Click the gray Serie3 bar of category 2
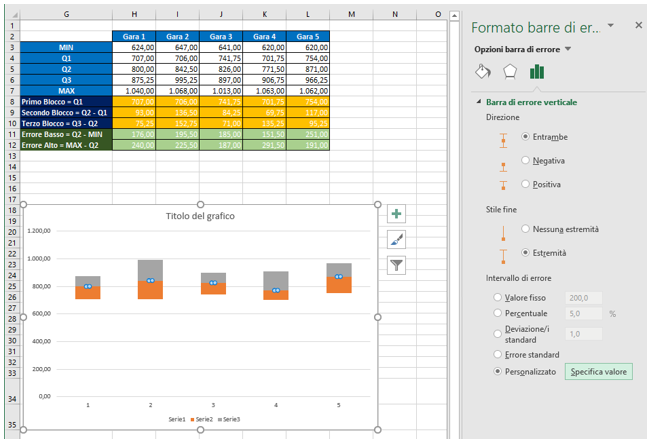This screenshot has width=654, height=444. click(x=149, y=269)
